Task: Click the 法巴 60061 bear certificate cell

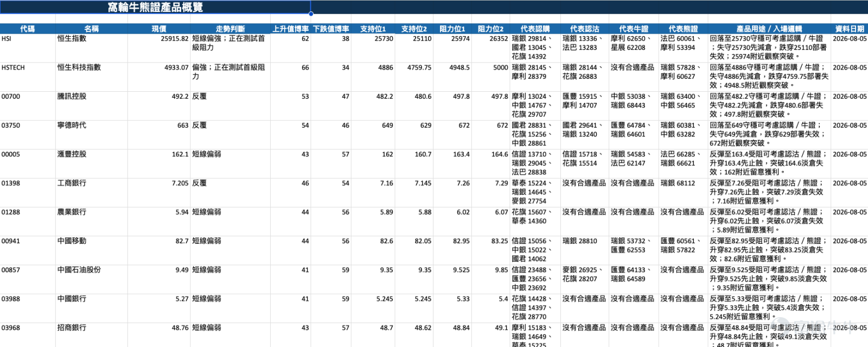Action: (x=684, y=48)
